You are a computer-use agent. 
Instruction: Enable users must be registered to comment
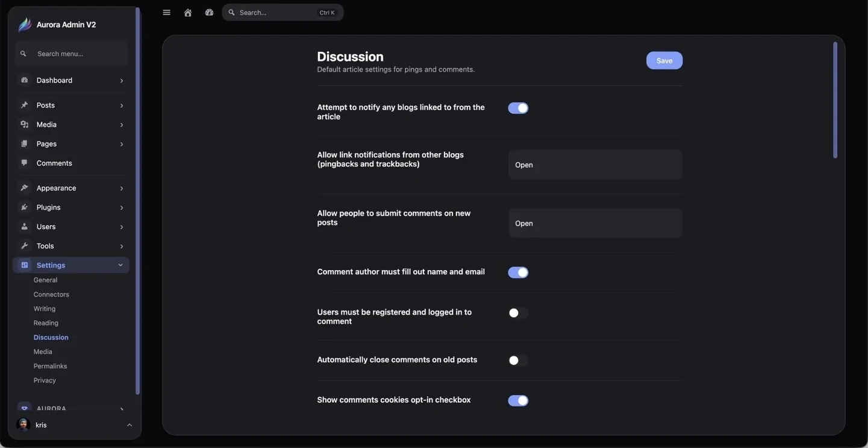[518, 313]
